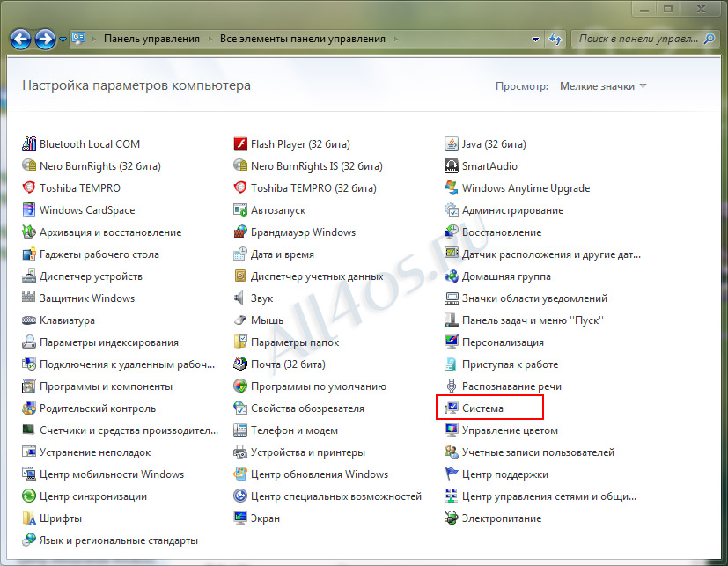Click the Защитник Windows icon
728x566 pixels.
(29, 298)
